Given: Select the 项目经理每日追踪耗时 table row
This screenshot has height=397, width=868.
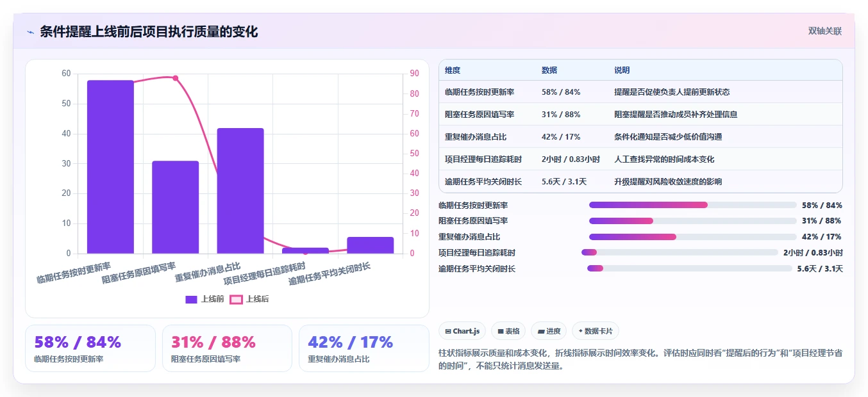Looking at the screenshot, I should click(640, 159).
